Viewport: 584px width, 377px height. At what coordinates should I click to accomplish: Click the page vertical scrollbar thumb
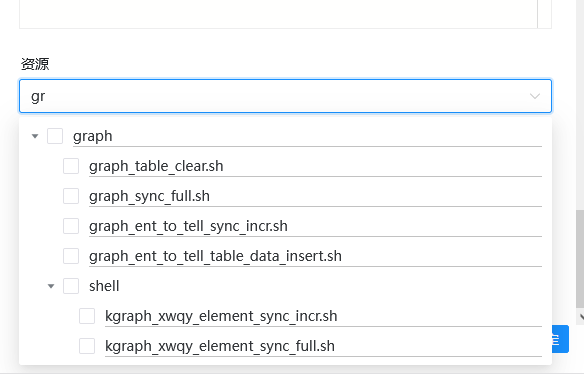[580, 259]
